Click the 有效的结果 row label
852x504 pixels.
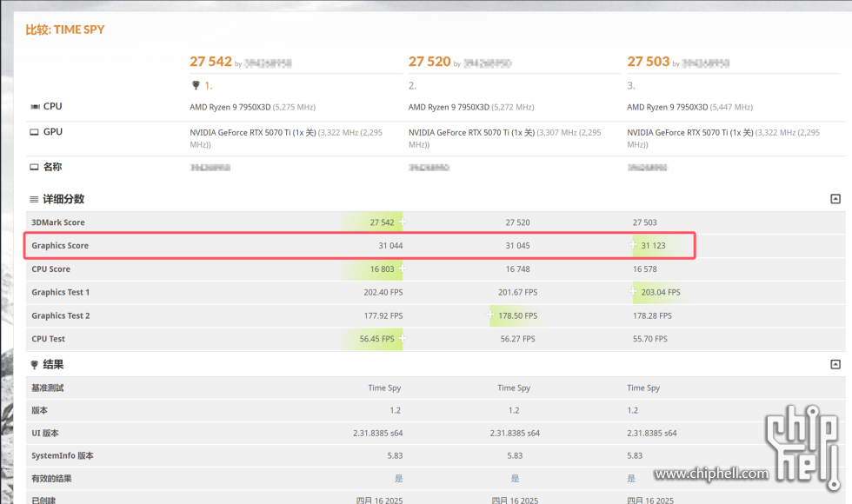(x=51, y=479)
